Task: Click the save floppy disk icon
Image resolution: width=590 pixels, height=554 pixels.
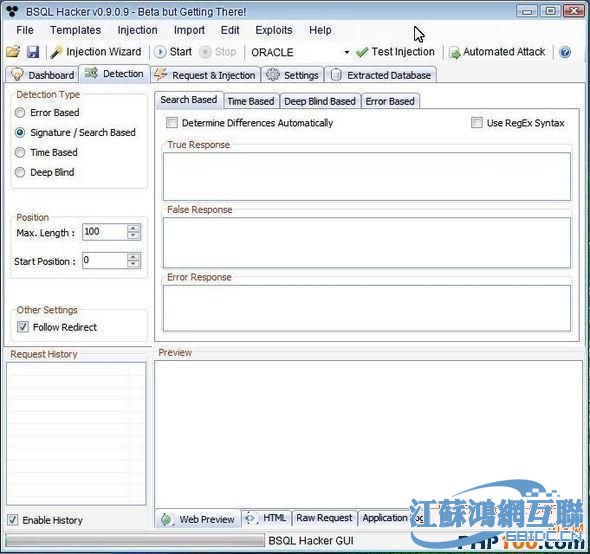Action: (x=33, y=52)
